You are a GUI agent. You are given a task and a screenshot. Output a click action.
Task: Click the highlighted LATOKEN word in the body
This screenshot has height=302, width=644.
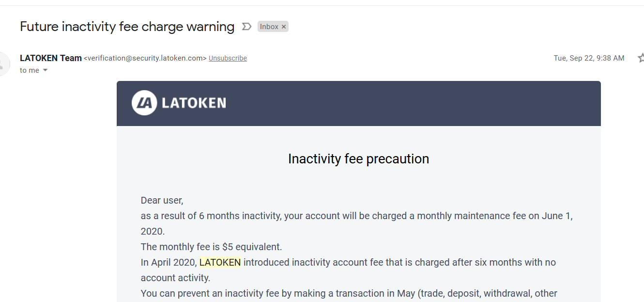pyautogui.click(x=220, y=262)
